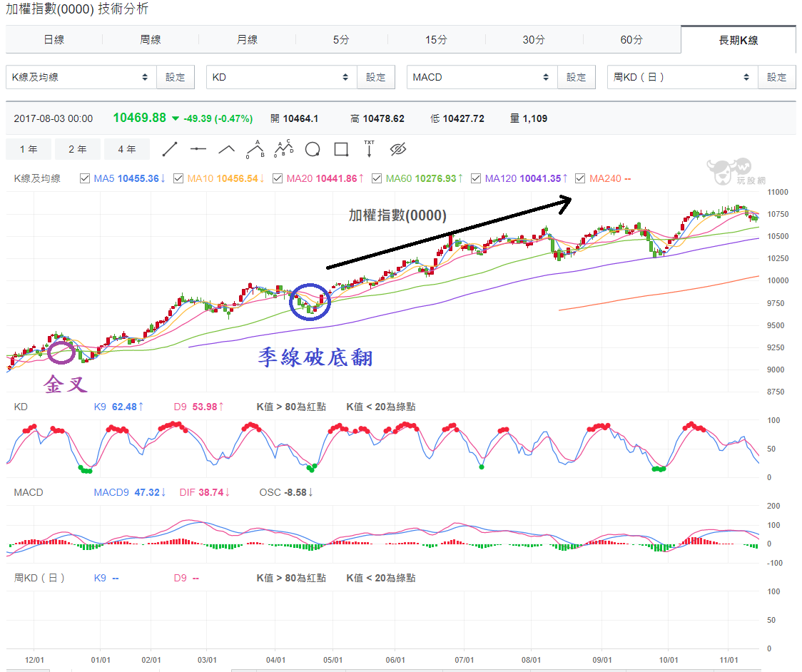Image resolution: width=802 pixels, height=672 pixels.
Task: Toggle the MA240 moving average checkbox
Action: pos(580,178)
